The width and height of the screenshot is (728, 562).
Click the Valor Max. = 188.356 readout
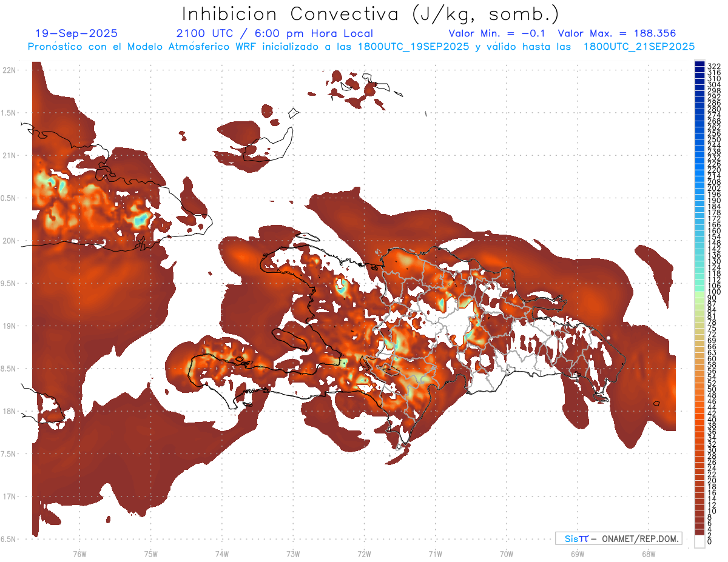click(616, 33)
